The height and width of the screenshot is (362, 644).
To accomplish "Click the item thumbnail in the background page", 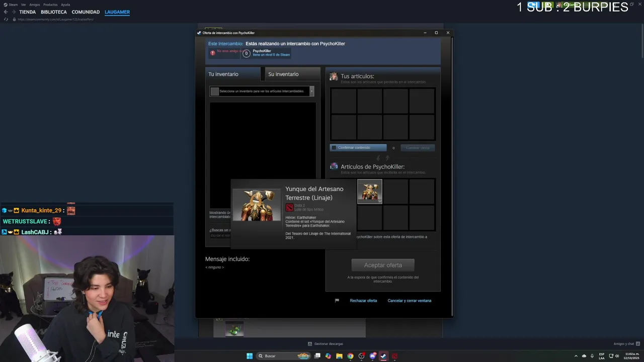I will tap(234, 329).
